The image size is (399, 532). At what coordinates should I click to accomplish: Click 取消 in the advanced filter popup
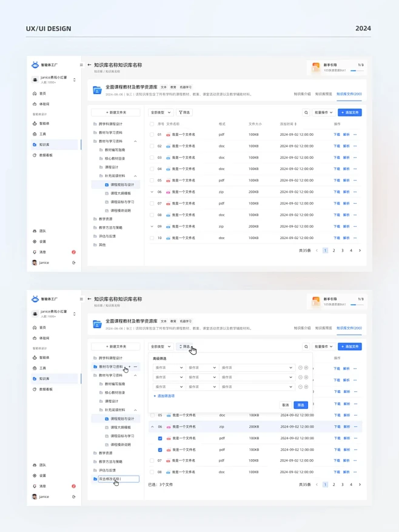[285, 405]
